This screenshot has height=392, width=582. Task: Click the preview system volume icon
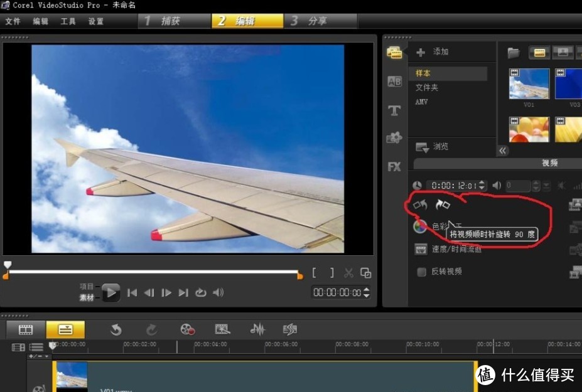[x=218, y=293]
